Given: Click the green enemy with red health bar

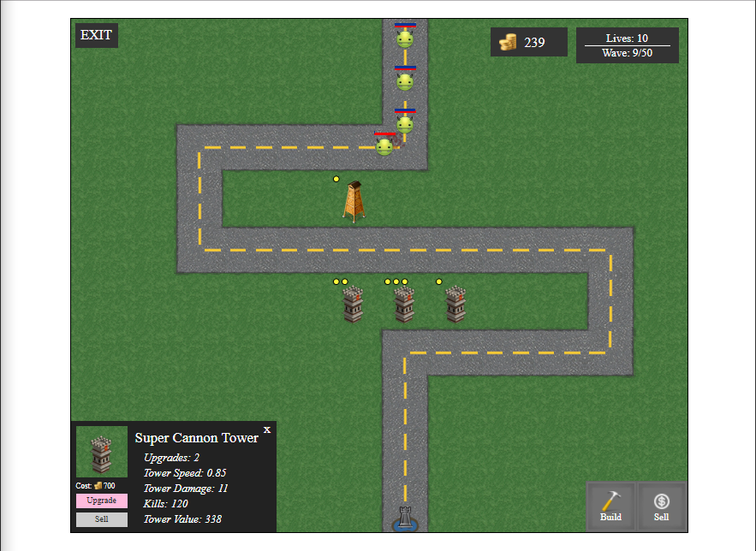Looking at the screenshot, I should tap(384, 146).
